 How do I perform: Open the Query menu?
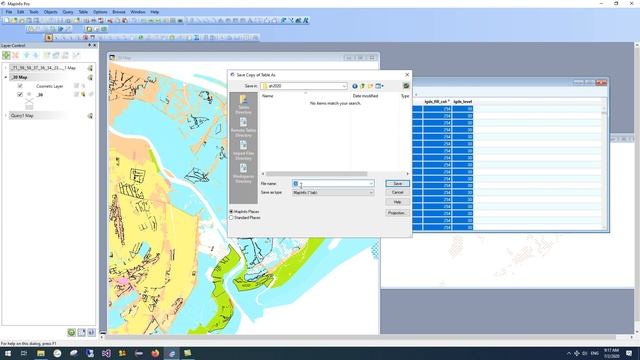tap(68, 12)
